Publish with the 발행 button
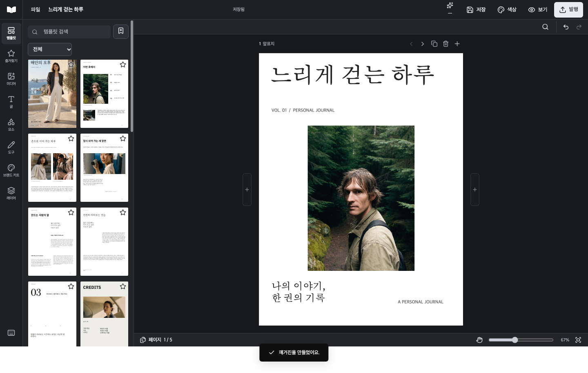The width and height of the screenshot is (588, 373). [568, 10]
